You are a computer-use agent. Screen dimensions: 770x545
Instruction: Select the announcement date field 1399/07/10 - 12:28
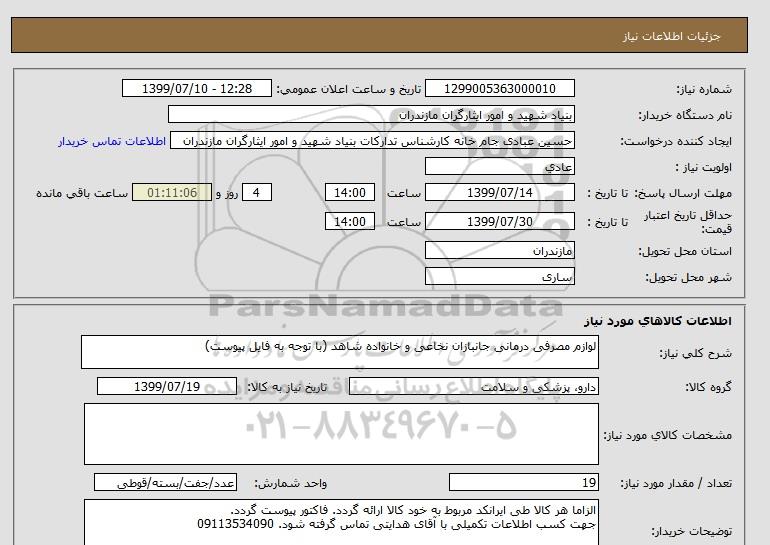click(196, 88)
